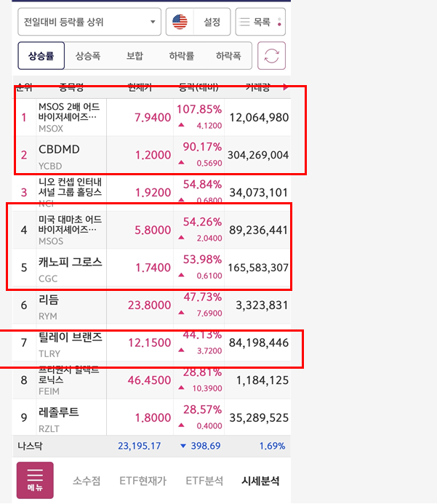Image resolution: width=437 pixels, height=504 pixels.
Task: Click the three-dot indicator beside 목록
Action: (x=280, y=22)
